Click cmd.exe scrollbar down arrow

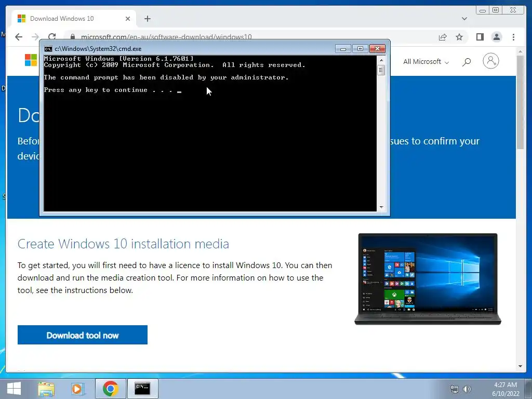click(x=381, y=207)
